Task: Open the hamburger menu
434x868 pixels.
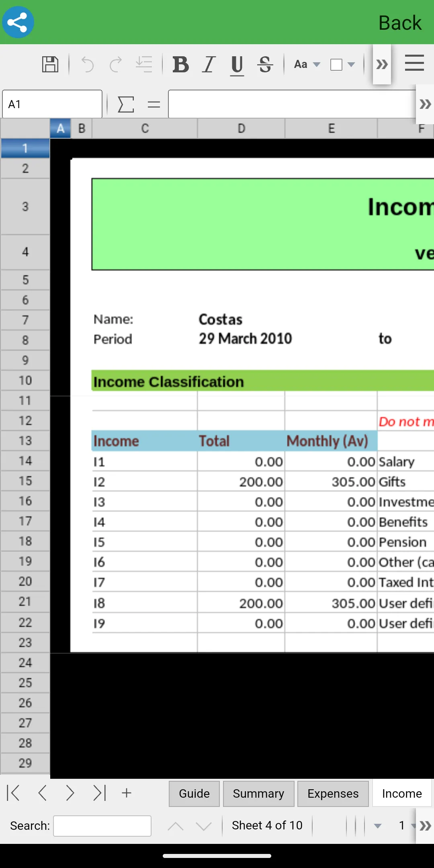Action: click(x=414, y=63)
